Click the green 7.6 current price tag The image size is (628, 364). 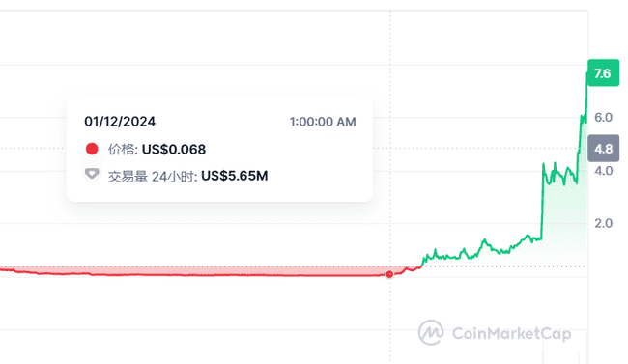click(603, 72)
